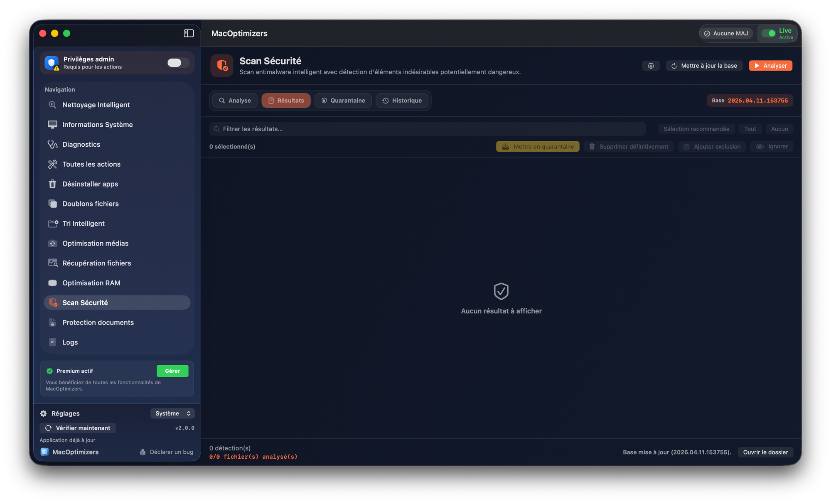831x504 pixels.
Task: Click Mettre à jour la base
Action: (704, 66)
